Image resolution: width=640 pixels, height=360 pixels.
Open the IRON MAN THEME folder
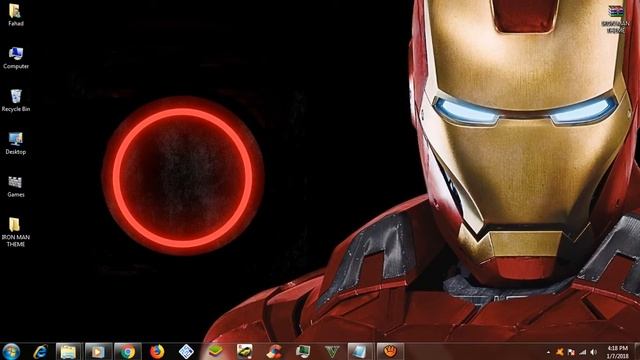tap(16, 232)
